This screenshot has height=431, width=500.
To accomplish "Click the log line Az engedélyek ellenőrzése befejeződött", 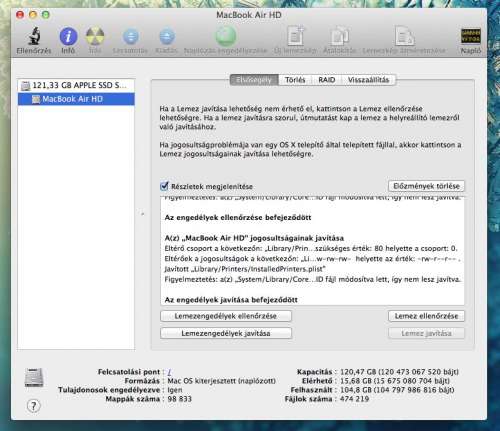I will pyautogui.click(x=238, y=218).
